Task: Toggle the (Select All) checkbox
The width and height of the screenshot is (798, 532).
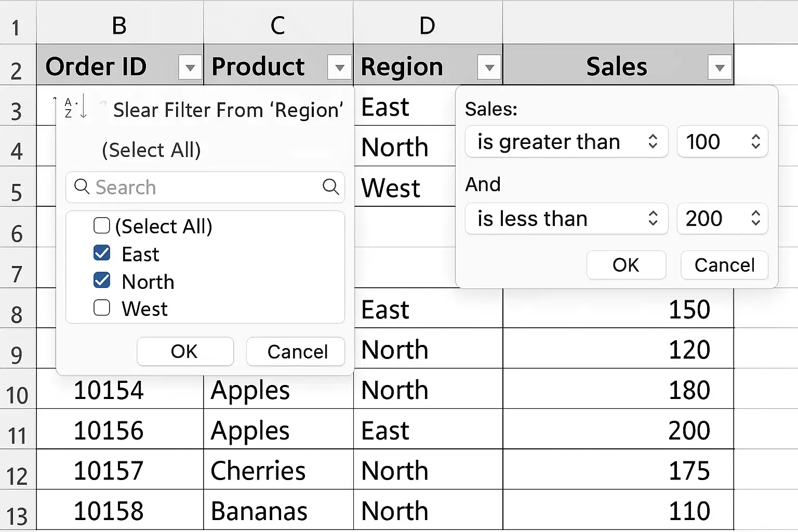Action: (102, 226)
